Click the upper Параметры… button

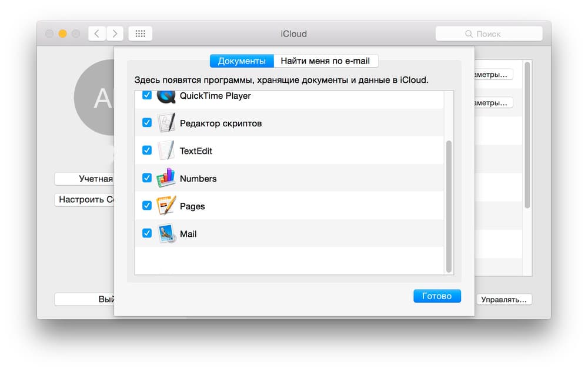tap(493, 75)
